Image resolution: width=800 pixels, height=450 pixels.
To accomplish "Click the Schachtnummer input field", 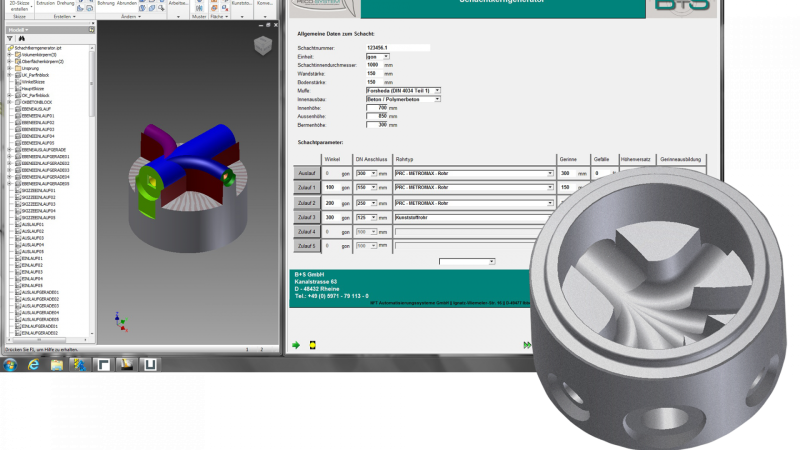I will [398, 47].
